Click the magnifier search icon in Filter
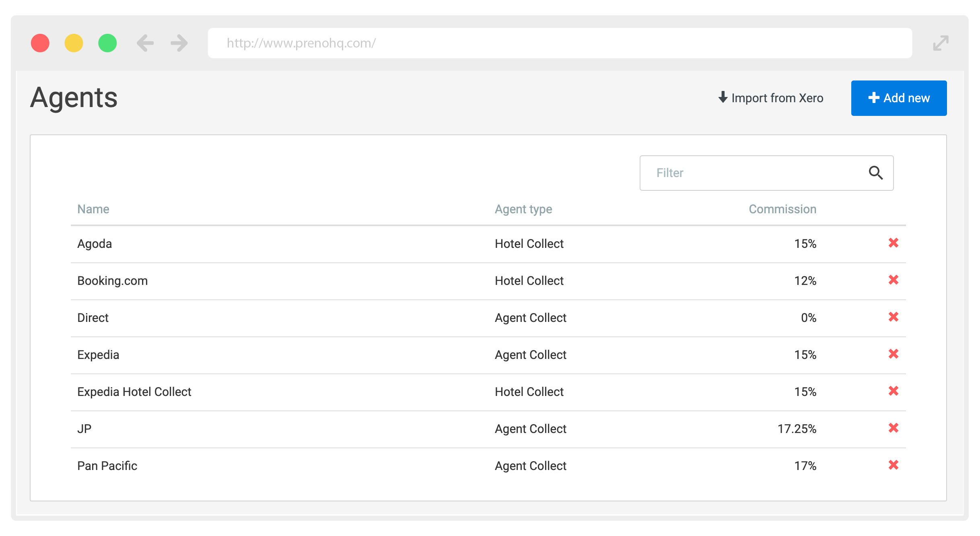The width and height of the screenshot is (980, 536). point(876,173)
